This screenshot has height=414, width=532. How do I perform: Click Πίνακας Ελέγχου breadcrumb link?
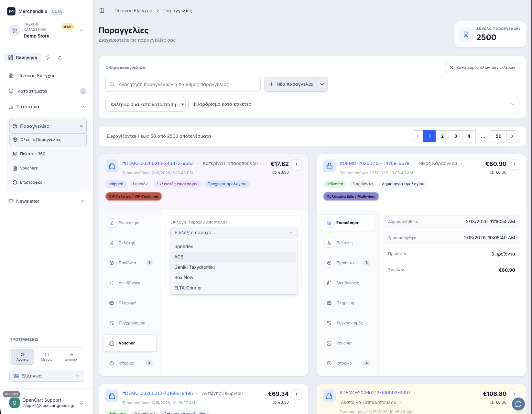coord(133,11)
